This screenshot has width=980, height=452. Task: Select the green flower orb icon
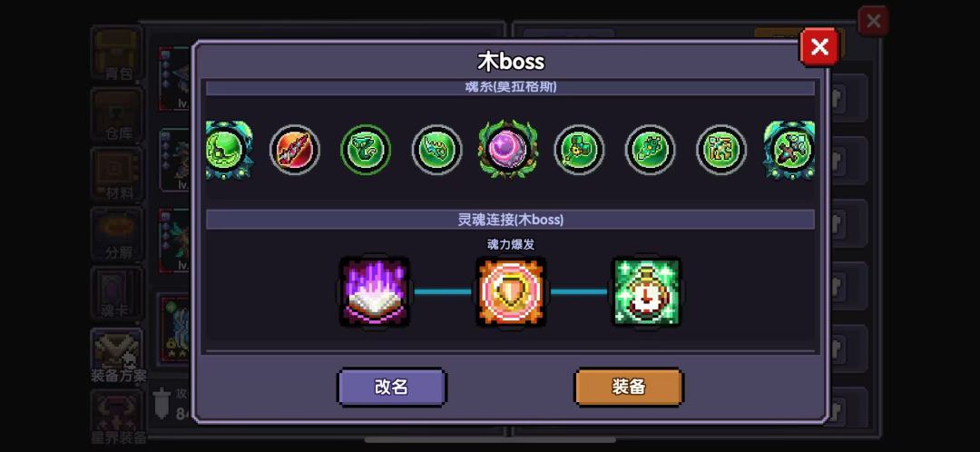pos(651,150)
